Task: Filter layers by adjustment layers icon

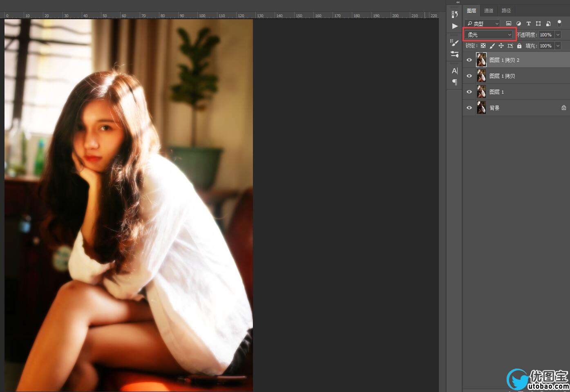Action: pos(519,24)
